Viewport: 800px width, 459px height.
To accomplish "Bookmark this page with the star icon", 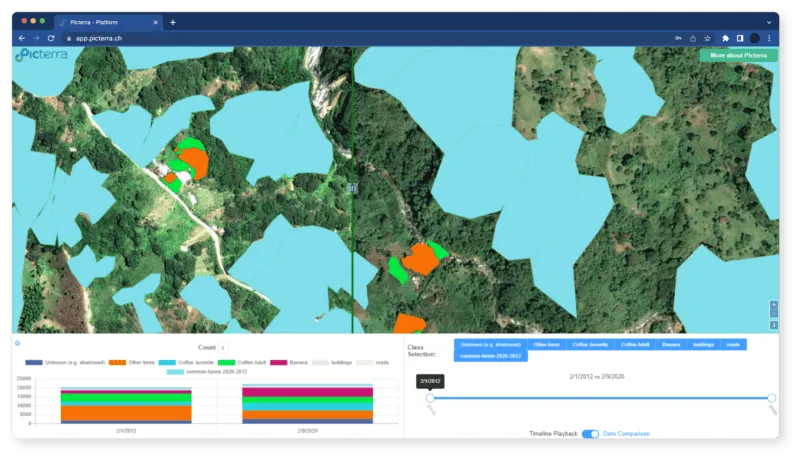I will [707, 38].
